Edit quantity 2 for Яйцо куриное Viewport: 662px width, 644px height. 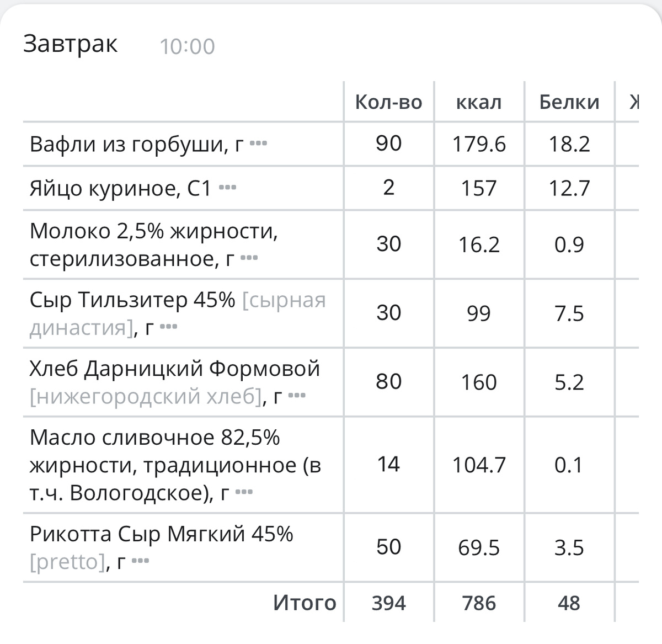pyautogui.click(x=388, y=188)
